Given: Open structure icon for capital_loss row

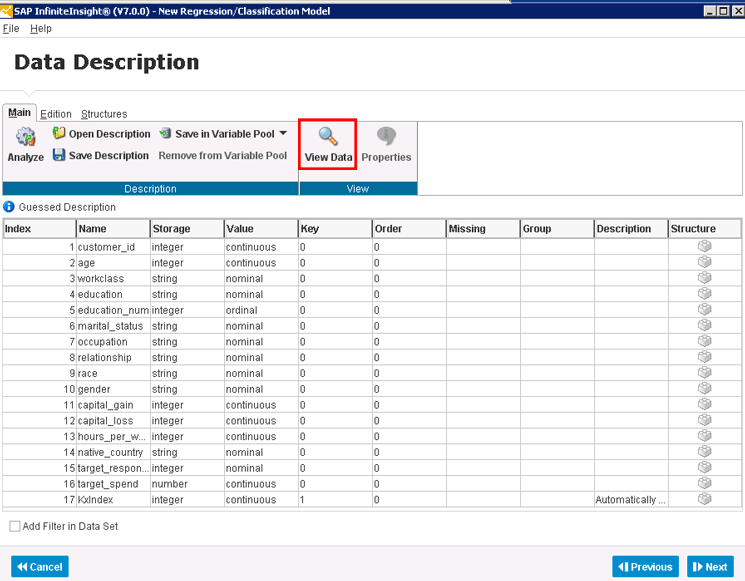Looking at the screenshot, I should (x=704, y=420).
